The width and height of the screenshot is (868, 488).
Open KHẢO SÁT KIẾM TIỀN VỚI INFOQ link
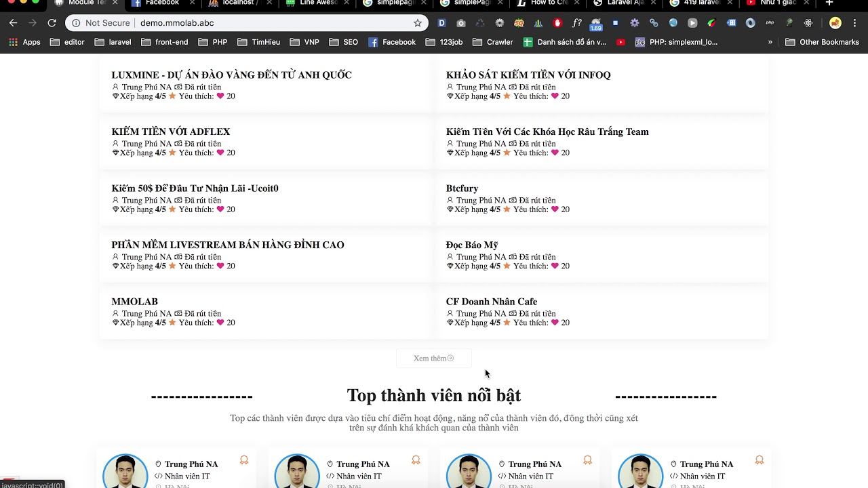[x=528, y=75]
